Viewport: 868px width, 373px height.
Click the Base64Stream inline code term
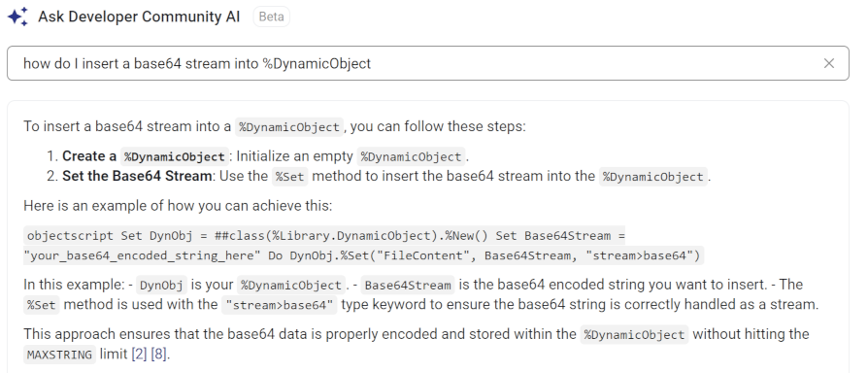[408, 285]
